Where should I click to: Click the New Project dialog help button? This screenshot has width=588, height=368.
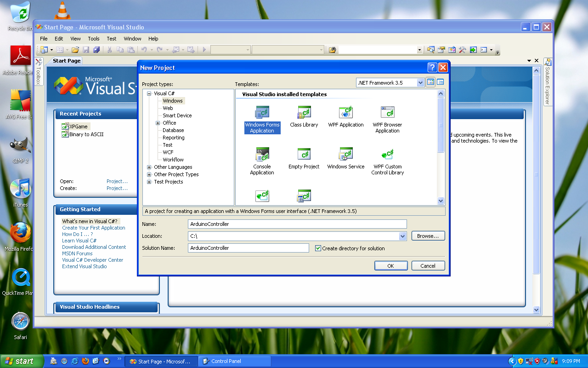[x=432, y=68]
